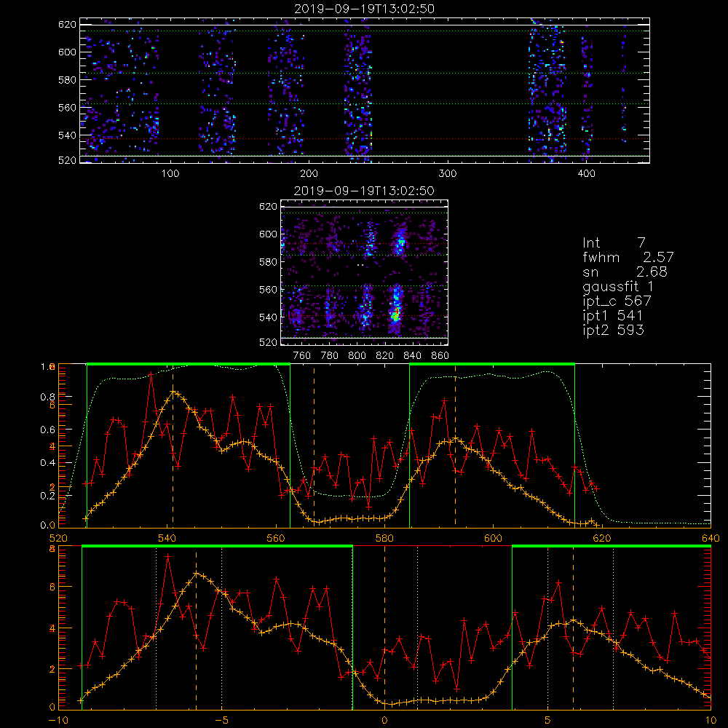The width and height of the screenshot is (728, 728).
Task: Select the 'gaussfit 1' readout text
Action: tap(618, 286)
